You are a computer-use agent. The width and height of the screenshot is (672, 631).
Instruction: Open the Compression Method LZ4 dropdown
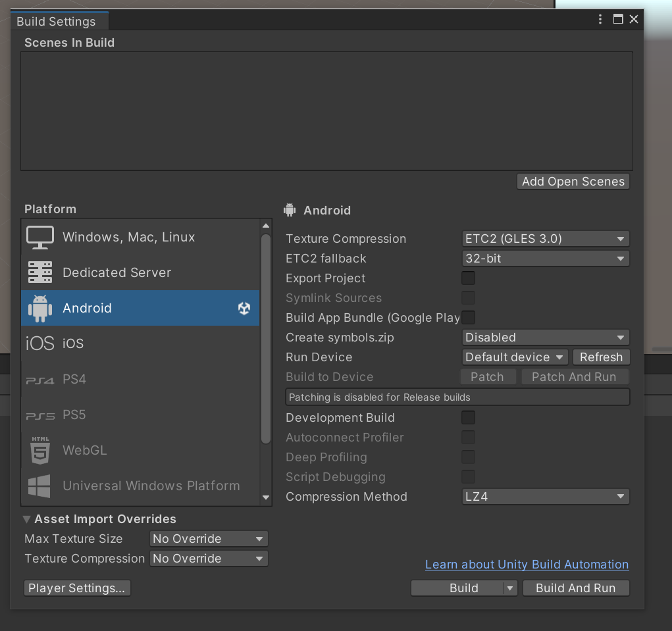(546, 497)
